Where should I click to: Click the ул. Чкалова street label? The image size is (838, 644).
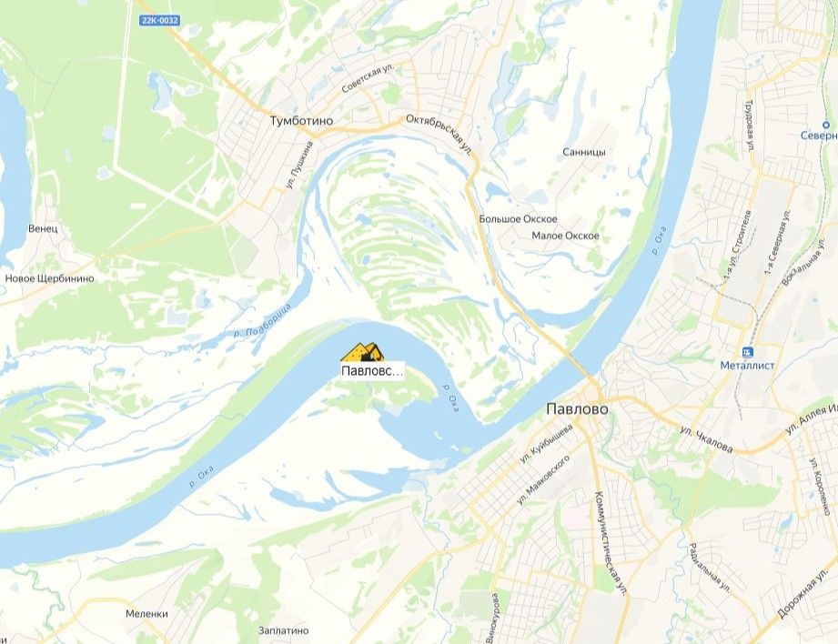(x=706, y=439)
